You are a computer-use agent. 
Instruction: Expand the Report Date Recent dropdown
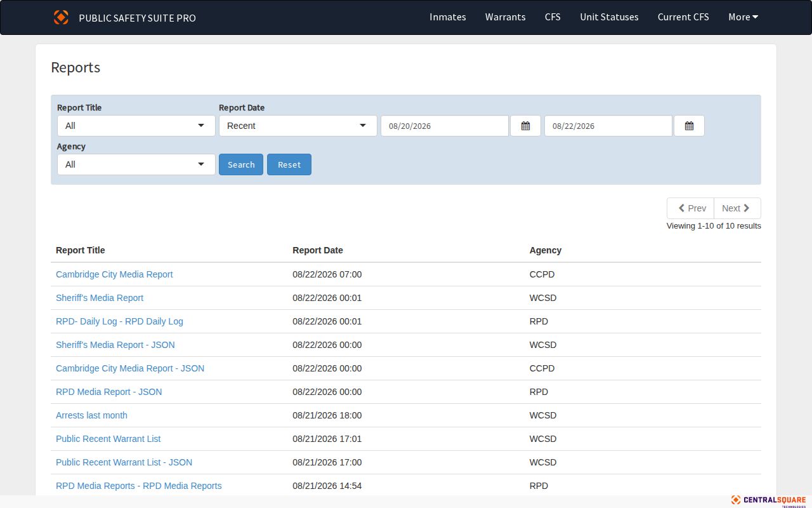(298, 126)
